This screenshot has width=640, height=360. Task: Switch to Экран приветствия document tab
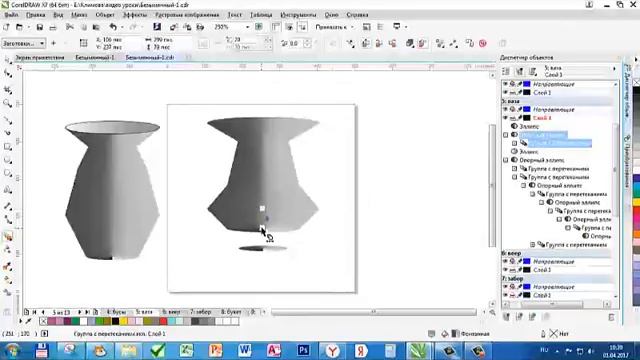point(40,58)
